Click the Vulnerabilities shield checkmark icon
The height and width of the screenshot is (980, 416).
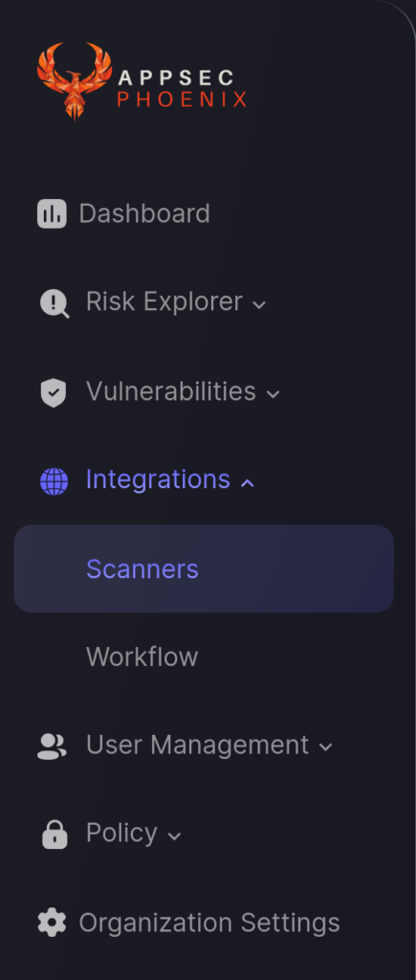tap(54, 393)
